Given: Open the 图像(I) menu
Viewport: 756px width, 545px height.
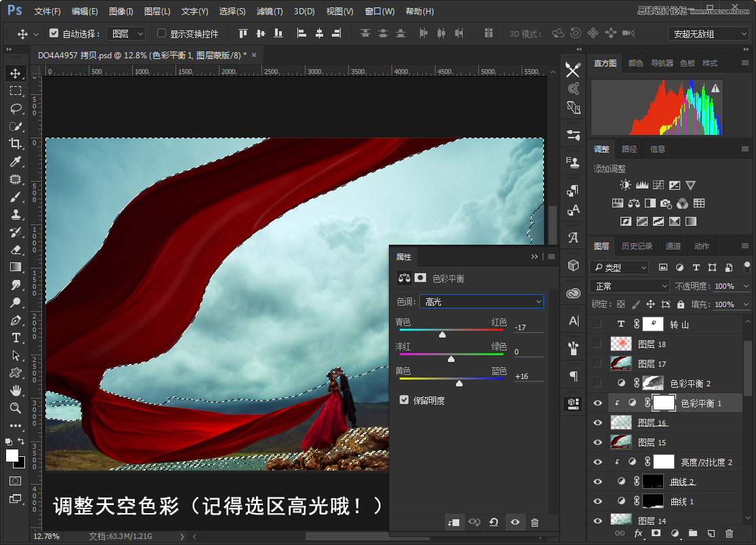Looking at the screenshot, I should pyautogui.click(x=121, y=11).
